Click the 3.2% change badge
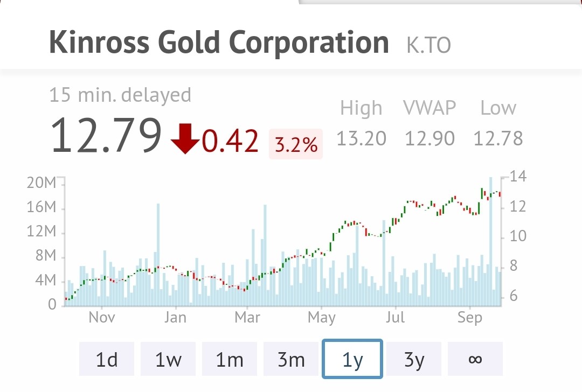The height and width of the screenshot is (392, 582). 296,144
